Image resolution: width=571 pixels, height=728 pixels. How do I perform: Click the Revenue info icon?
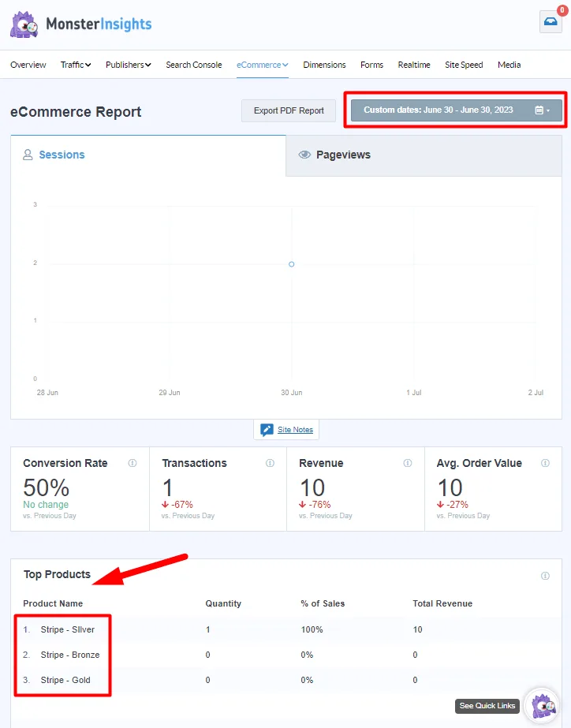point(408,464)
